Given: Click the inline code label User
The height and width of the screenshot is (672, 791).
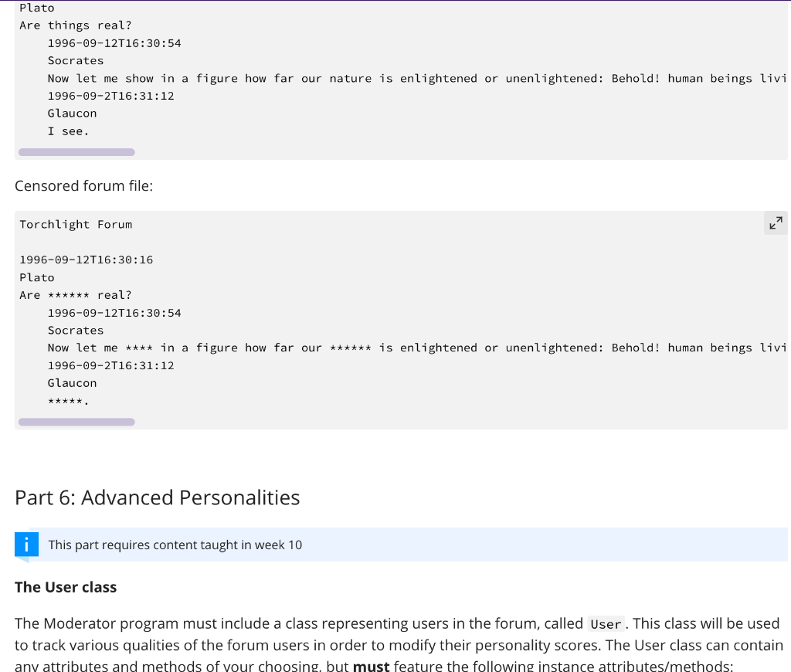Looking at the screenshot, I should [605, 624].
